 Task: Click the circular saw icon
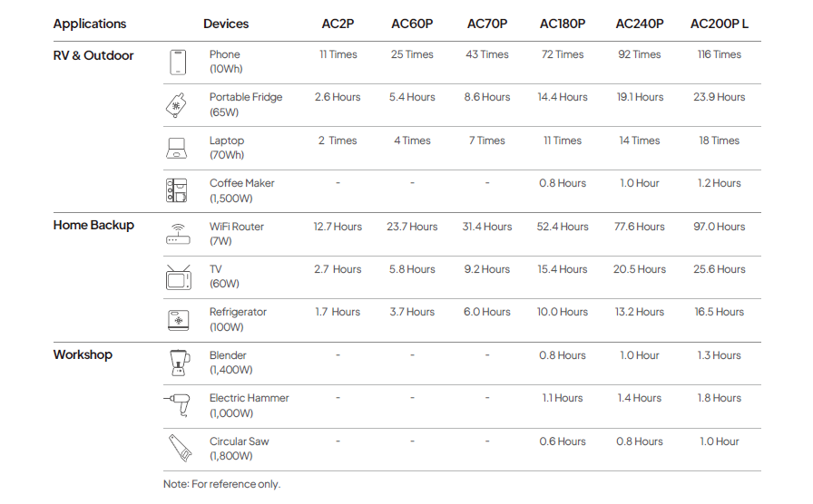[x=178, y=449]
